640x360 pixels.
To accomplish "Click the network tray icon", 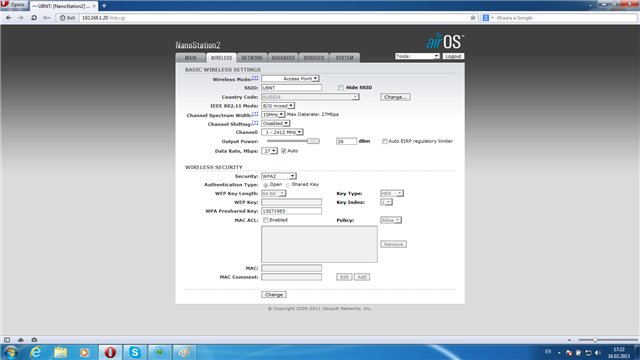I will point(588,353).
